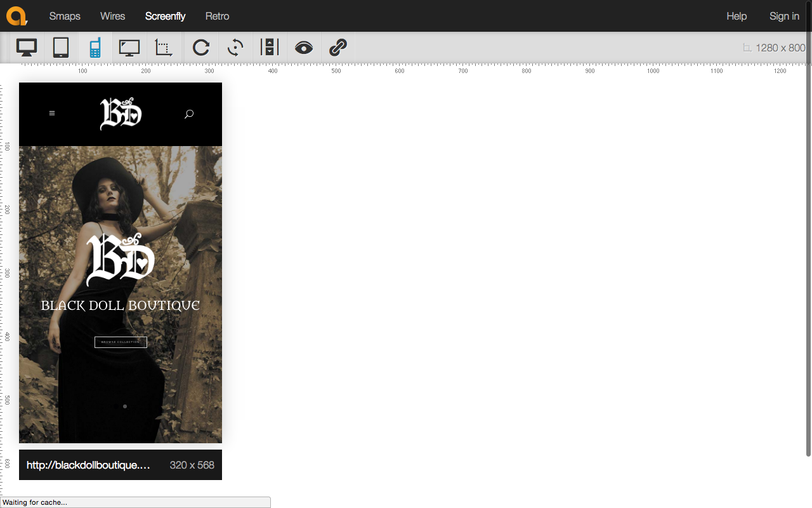Image resolution: width=812 pixels, height=508 pixels.
Task: Open the hamburger menu in the preview
Action: tap(52, 114)
